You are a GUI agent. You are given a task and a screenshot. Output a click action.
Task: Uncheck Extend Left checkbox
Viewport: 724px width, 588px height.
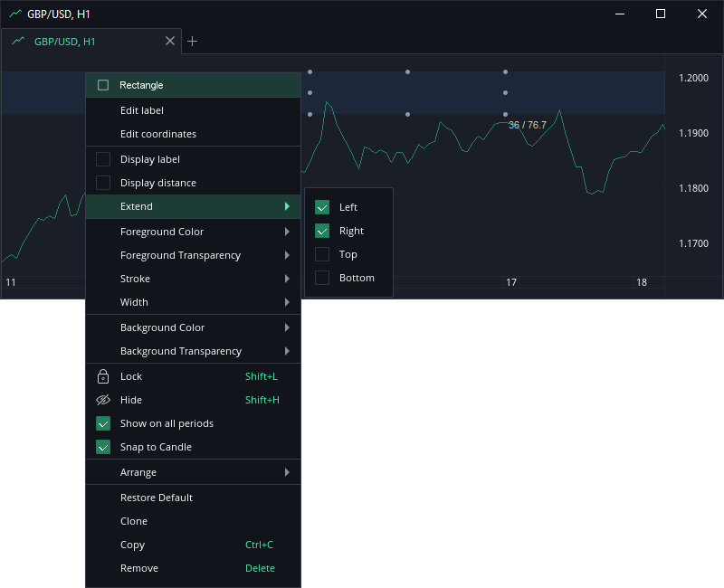click(x=322, y=207)
